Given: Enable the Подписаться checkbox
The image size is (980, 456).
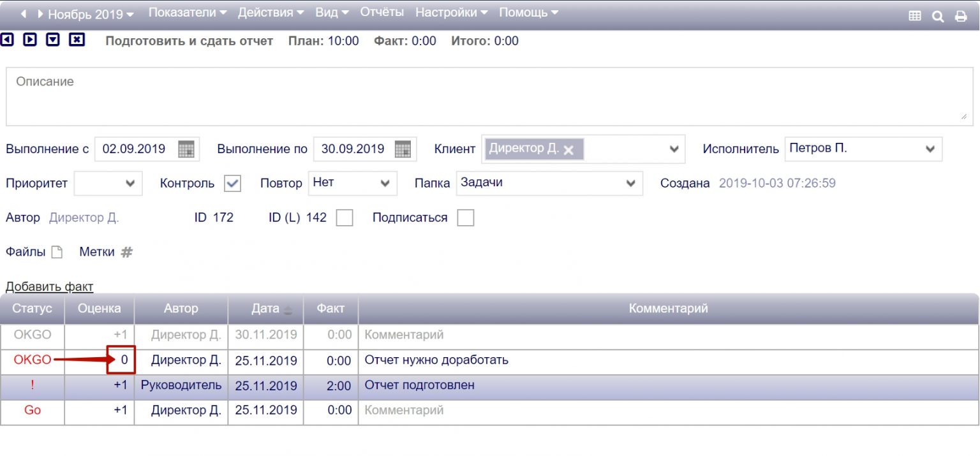Looking at the screenshot, I should coord(466,217).
